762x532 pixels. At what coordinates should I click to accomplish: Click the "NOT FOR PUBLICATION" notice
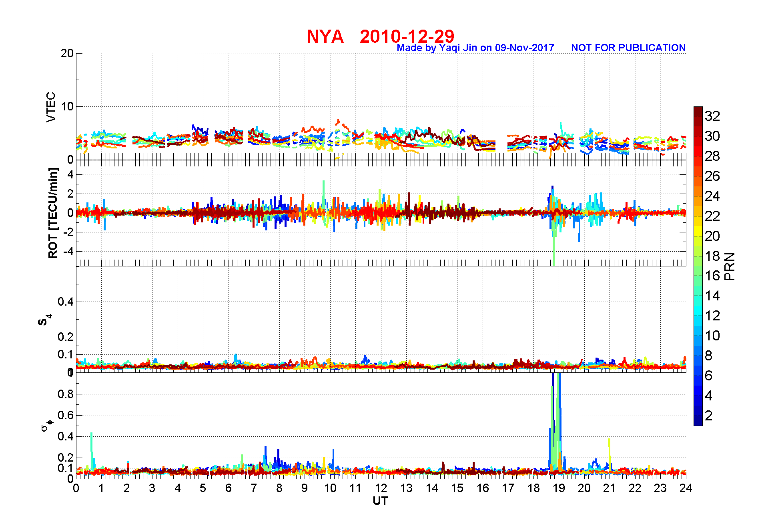pos(628,48)
